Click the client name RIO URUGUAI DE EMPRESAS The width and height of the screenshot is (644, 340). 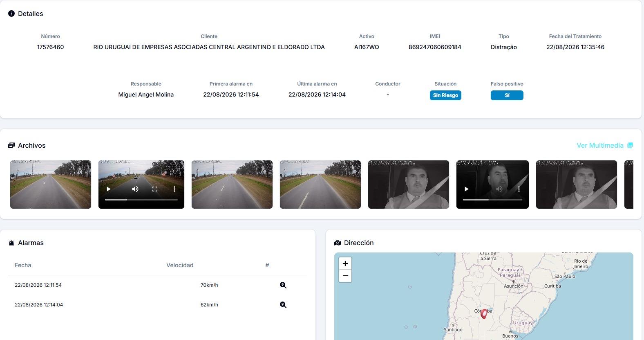pyautogui.click(x=209, y=47)
